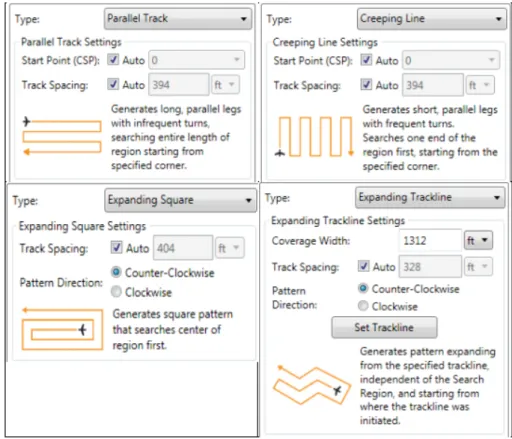Viewport: 512px width, 439px height.
Task: Open ft unit dropdown in Parallel Track Settings
Action: click(x=225, y=85)
